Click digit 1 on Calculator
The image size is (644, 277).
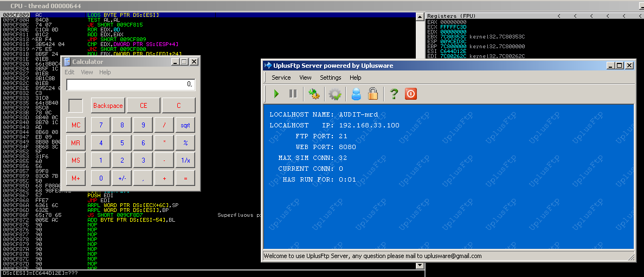pos(101,160)
